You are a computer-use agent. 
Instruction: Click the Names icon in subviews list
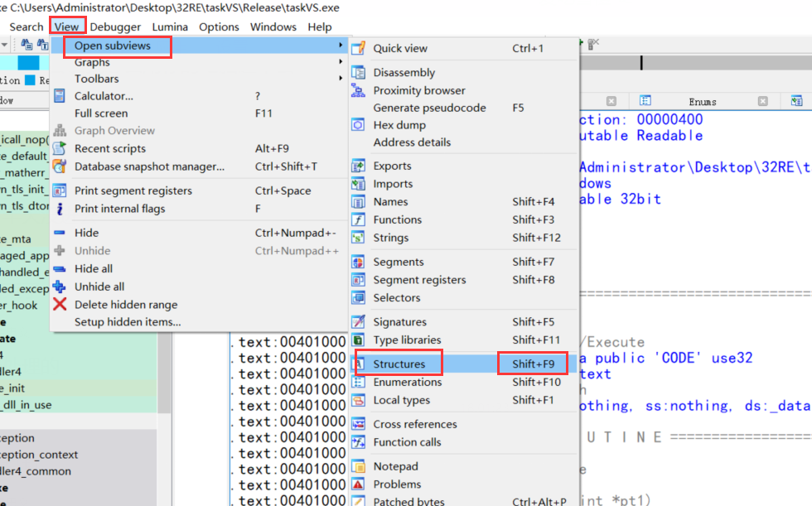(x=358, y=201)
